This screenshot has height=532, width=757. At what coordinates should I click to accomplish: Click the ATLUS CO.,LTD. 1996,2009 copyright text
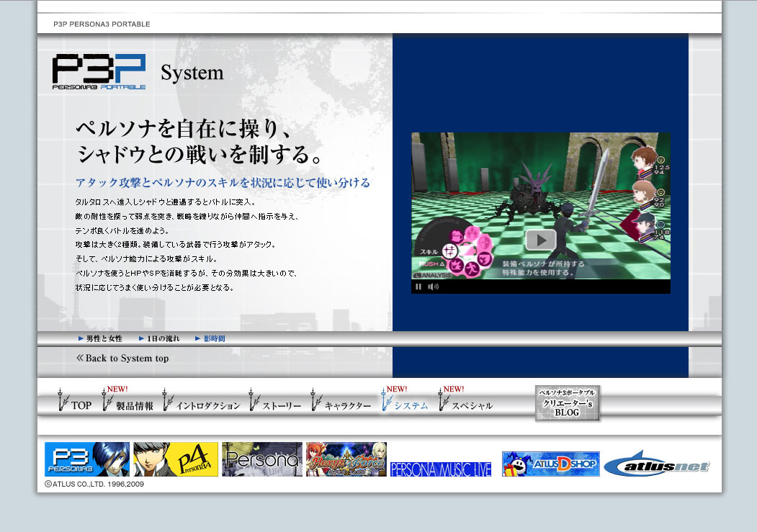(94, 484)
